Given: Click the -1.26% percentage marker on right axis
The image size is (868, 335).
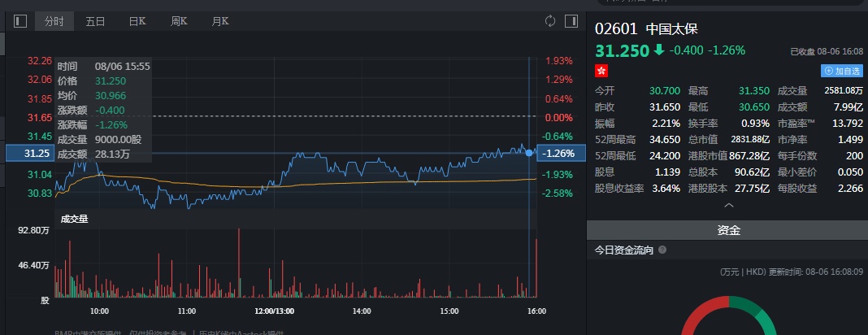Looking at the screenshot, I should 561,153.
